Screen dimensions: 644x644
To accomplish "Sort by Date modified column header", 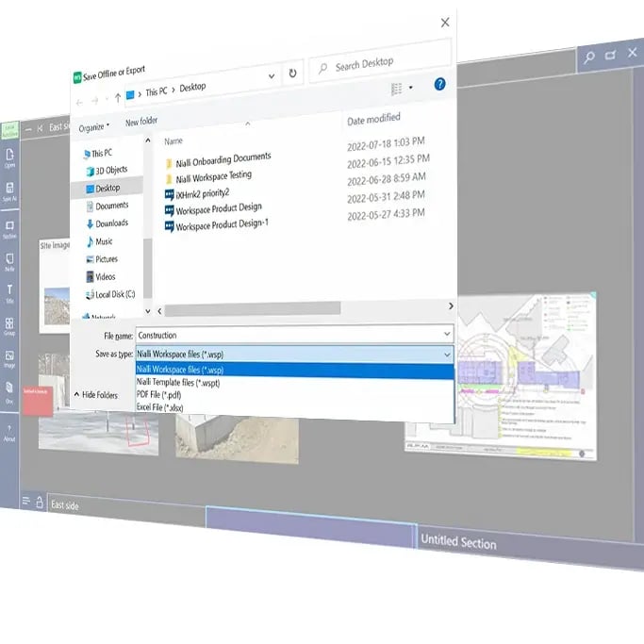I will (x=373, y=119).
